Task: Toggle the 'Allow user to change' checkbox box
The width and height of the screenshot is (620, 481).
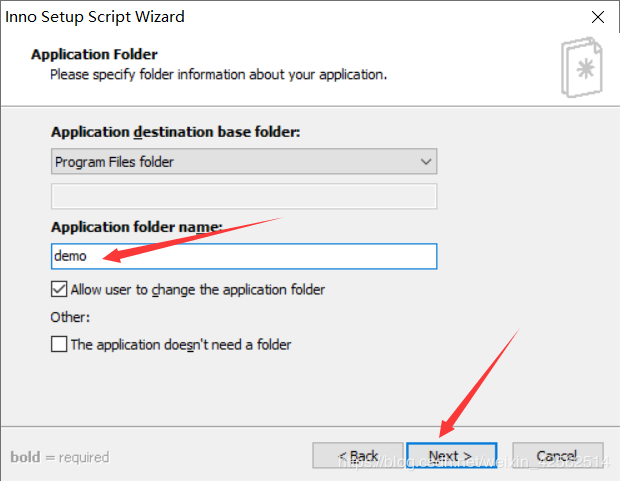Action: click(x=59, y=290)
